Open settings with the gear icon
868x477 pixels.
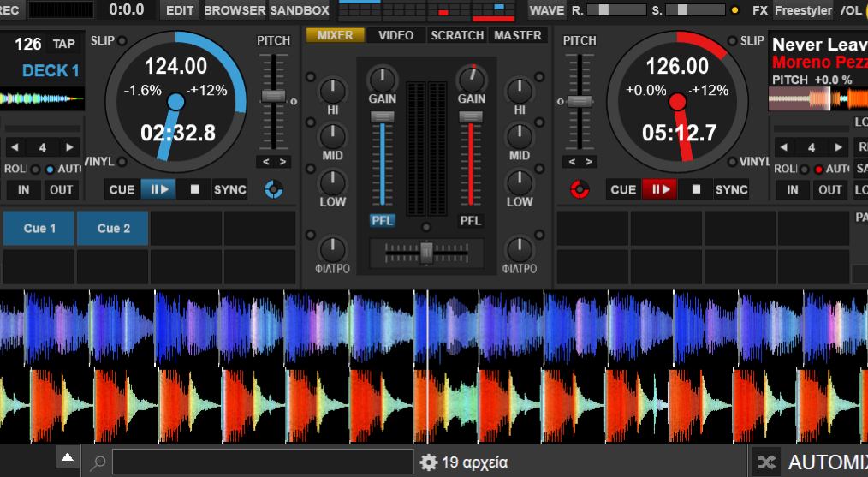[429, 462]
